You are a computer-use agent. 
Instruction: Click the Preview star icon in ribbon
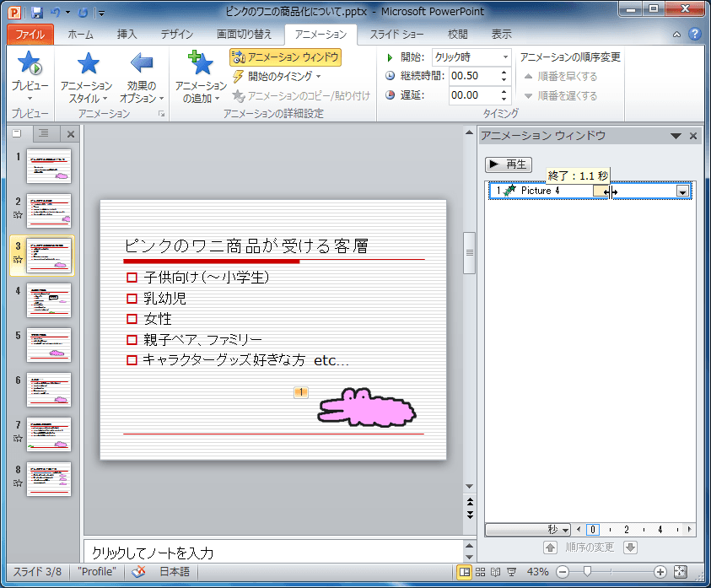[30, 63]
